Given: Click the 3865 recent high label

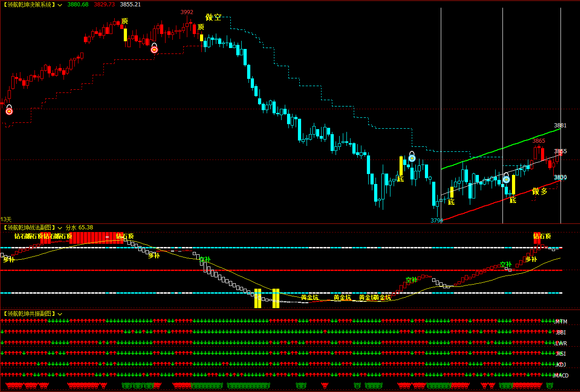Looking at the screenshot, I should pos(539,141).
